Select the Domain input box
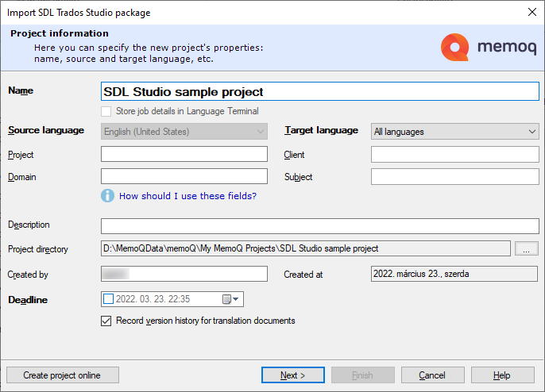545x392 pixels. tap(184, 176)
